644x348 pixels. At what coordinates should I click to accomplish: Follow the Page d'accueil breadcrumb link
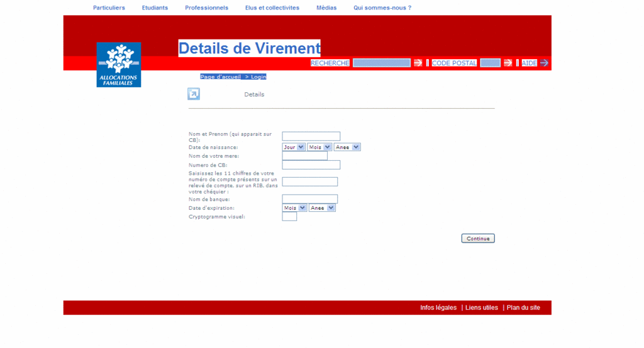point(221,77)
